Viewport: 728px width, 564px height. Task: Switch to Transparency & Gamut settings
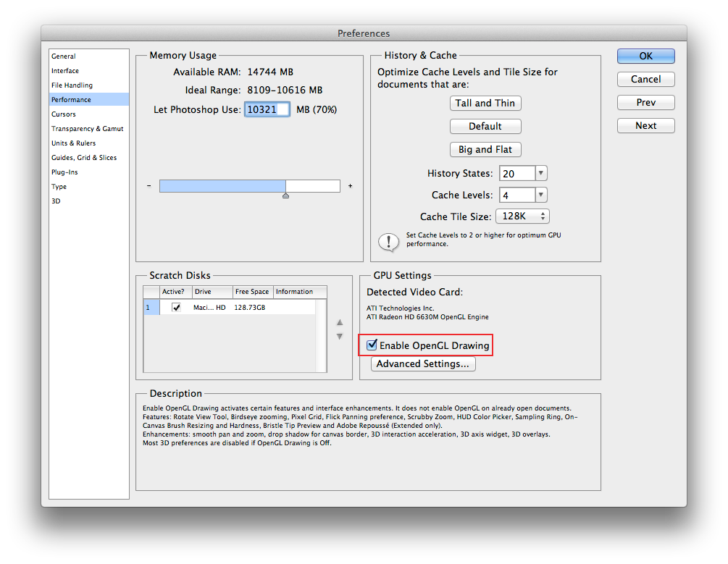coord(88,129)
